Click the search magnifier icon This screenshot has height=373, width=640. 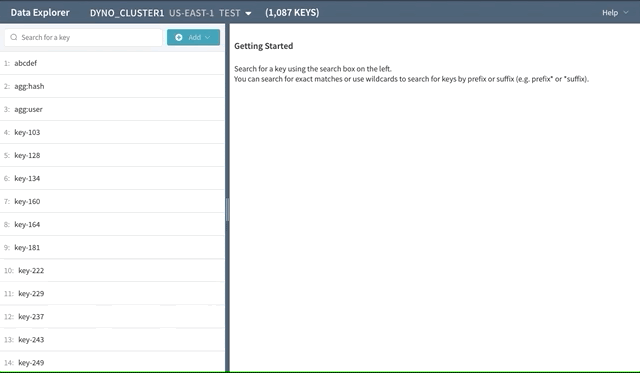click(x=14, y=37)
